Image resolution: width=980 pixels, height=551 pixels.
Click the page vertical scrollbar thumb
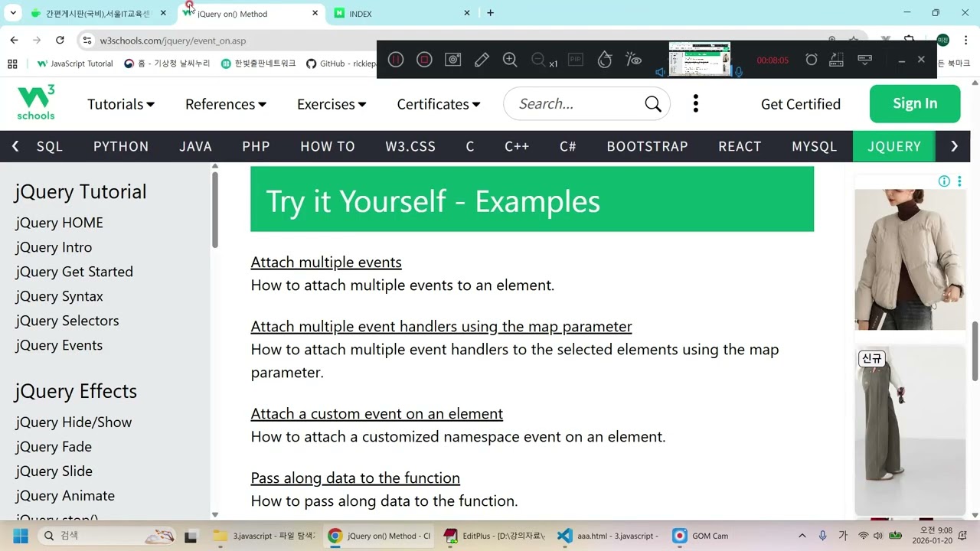coord(975,350)
